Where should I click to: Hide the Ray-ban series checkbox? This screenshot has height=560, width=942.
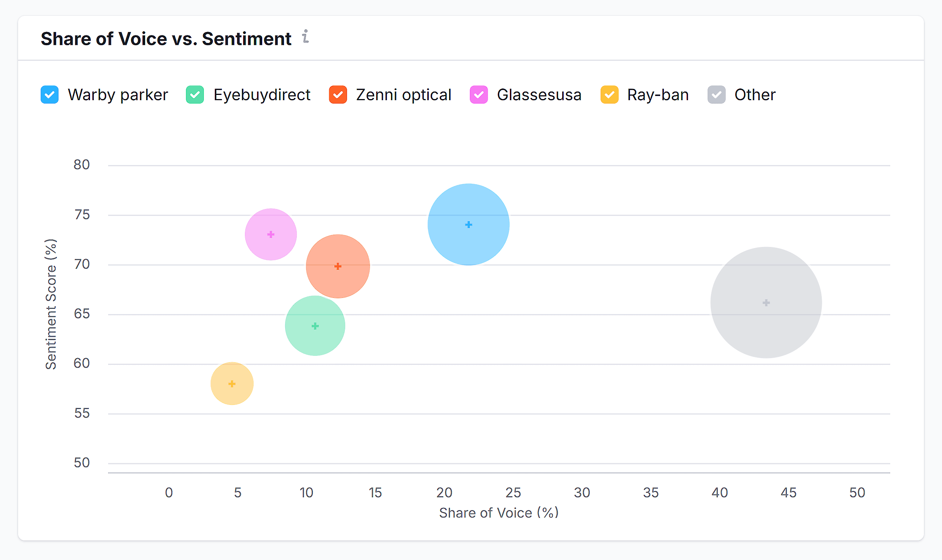609,95
